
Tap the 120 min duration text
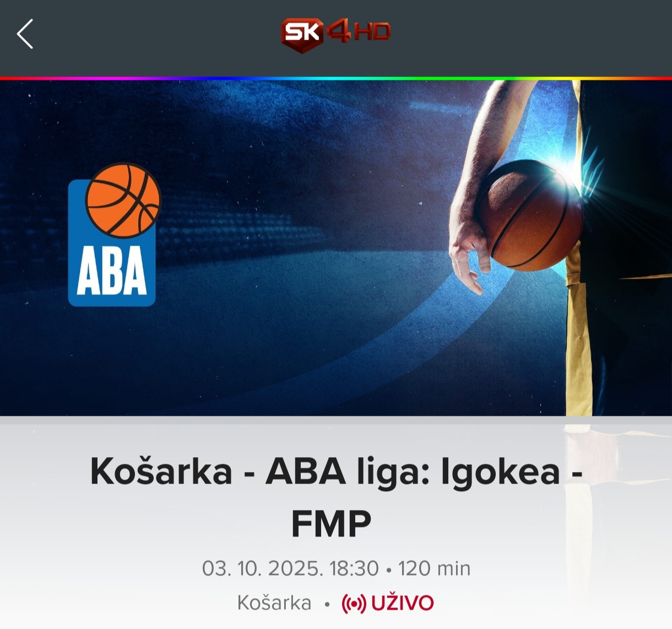point(435,568)
